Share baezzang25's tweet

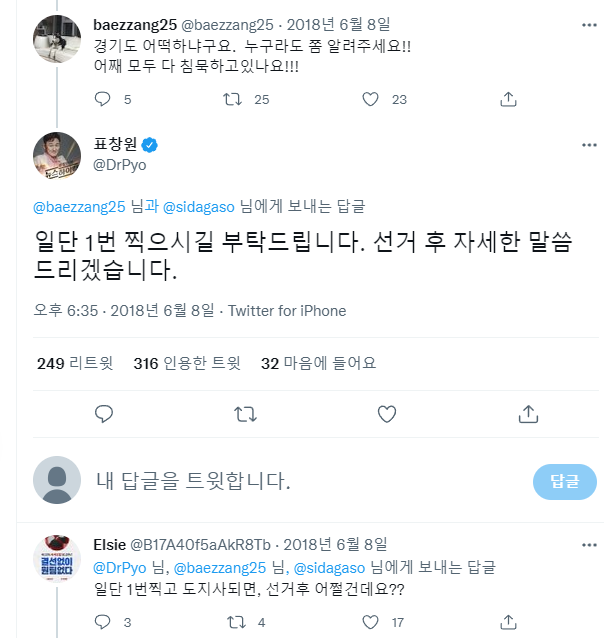click(x=508, y=99)
